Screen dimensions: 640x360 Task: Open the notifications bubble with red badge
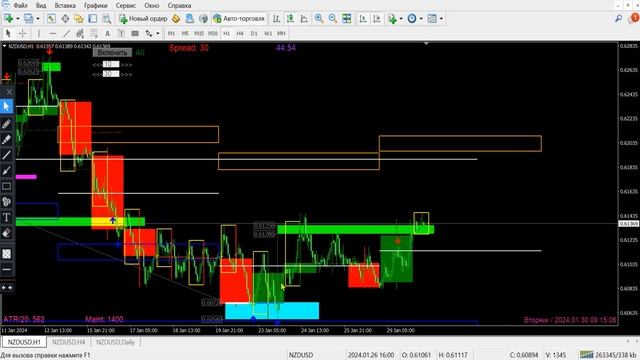[634, 18]
